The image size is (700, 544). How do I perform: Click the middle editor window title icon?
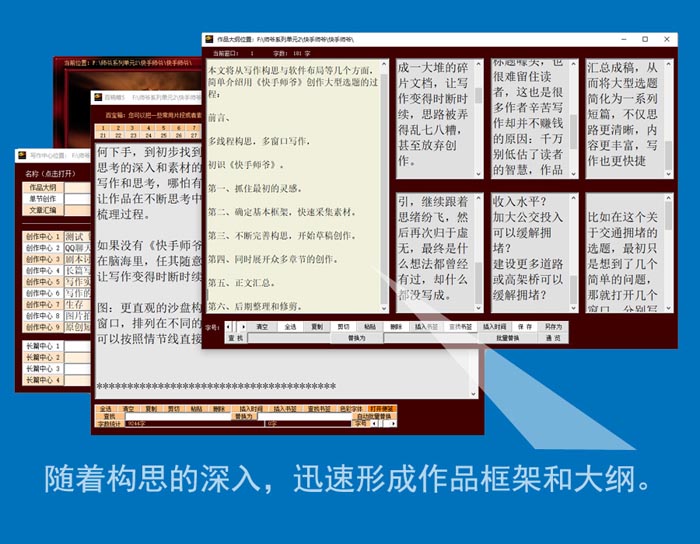tap(98, 97)
